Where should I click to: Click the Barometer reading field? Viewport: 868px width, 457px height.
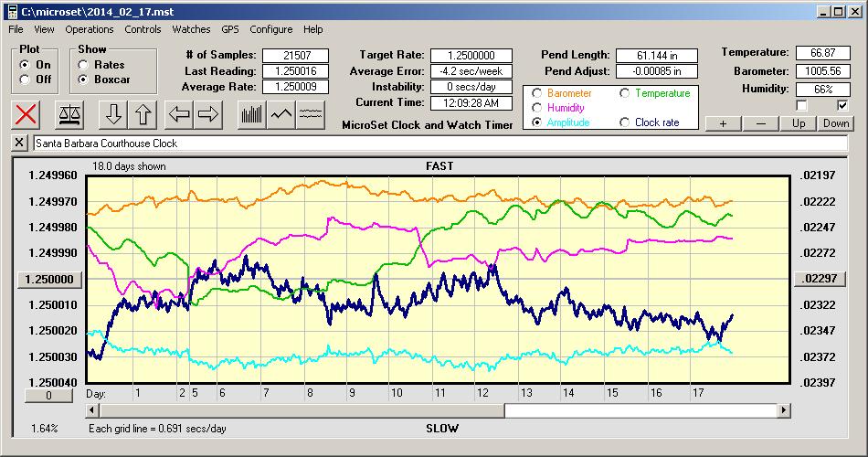[822, 71]
